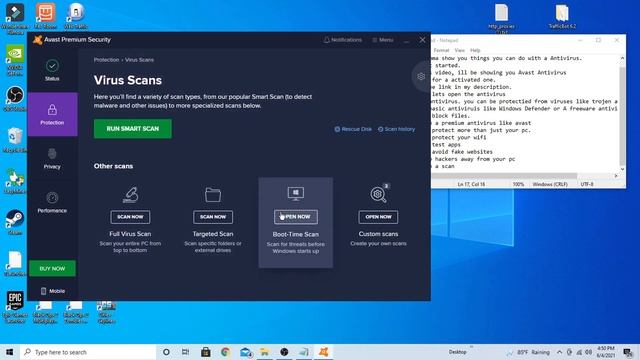The image size is (640, 360).
Task: Open the Scan history link
Action: pyautogui.click(x=396, y=129)
